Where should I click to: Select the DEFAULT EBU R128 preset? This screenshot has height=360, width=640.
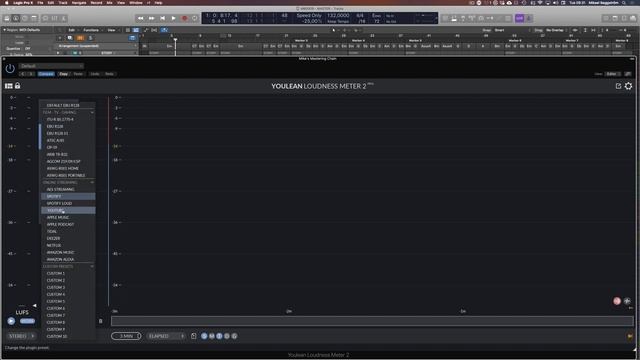[x=68, y=105]
